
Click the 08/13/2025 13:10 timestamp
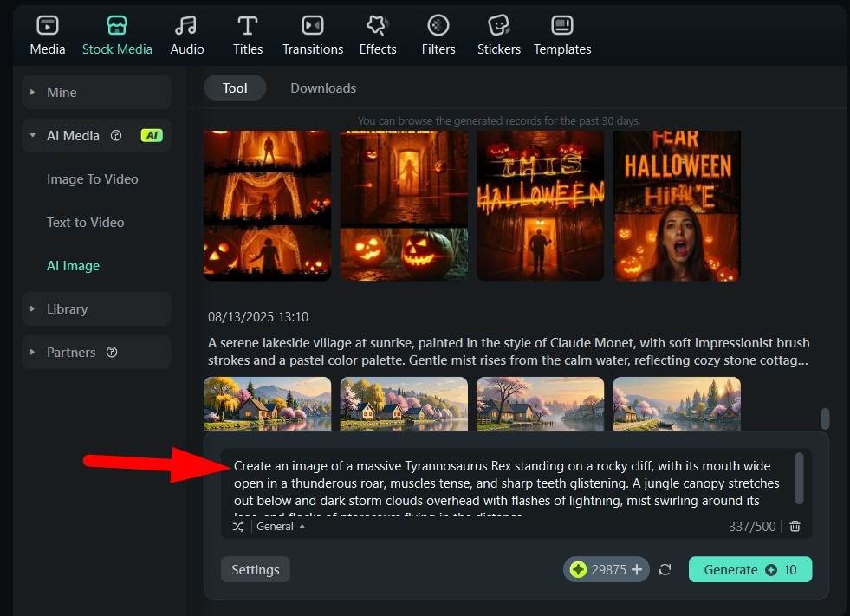[x=258, y=317]
